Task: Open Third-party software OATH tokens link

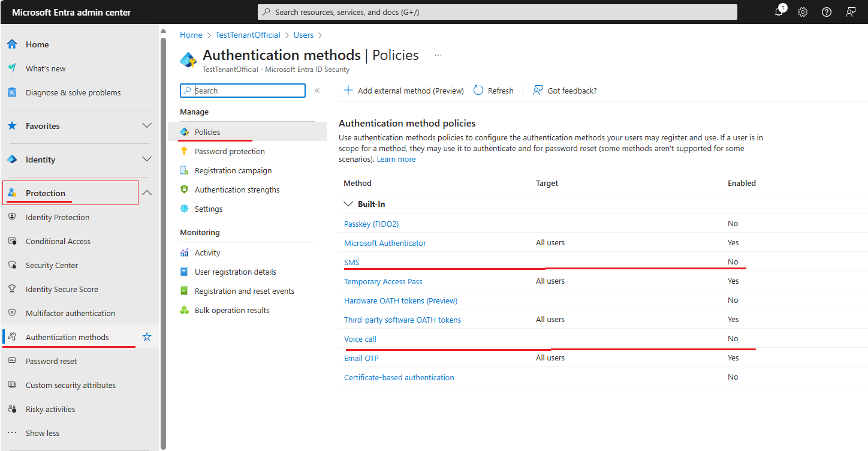Action: (403, 320)
